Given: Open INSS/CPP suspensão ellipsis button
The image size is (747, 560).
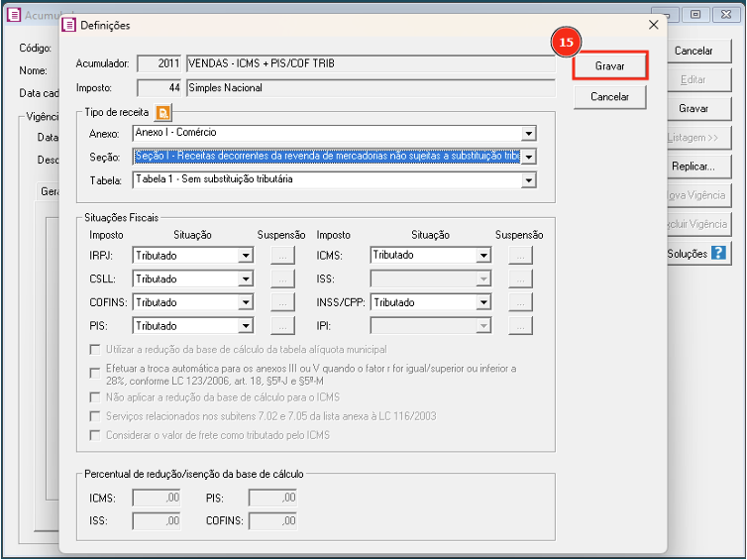Looking at the screenshot, I should point(520,302).
